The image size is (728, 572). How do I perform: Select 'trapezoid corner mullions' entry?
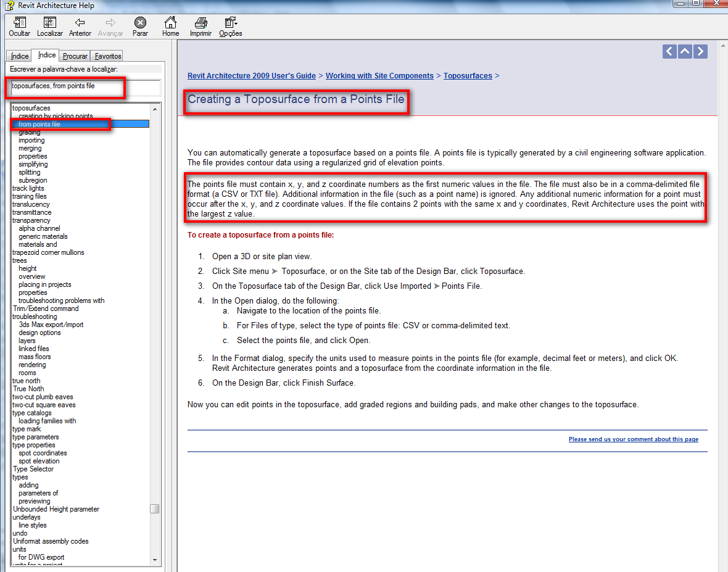tap(48, 252)
